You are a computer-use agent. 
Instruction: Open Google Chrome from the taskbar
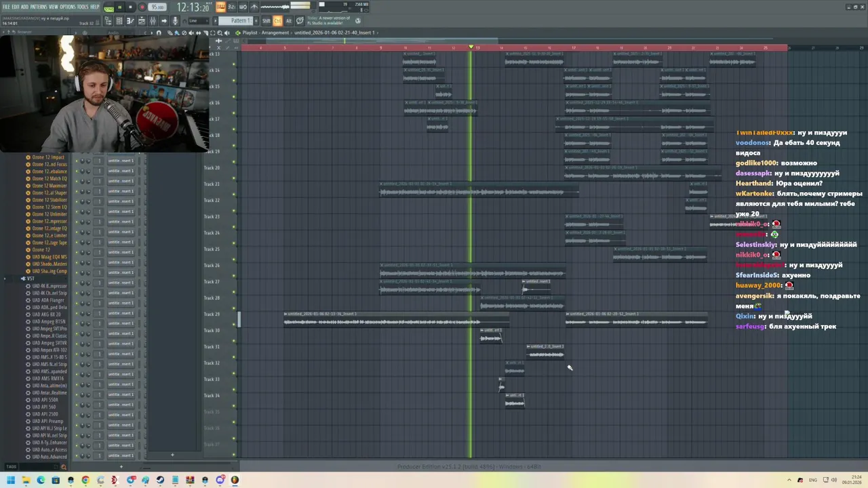coord(85,480)
